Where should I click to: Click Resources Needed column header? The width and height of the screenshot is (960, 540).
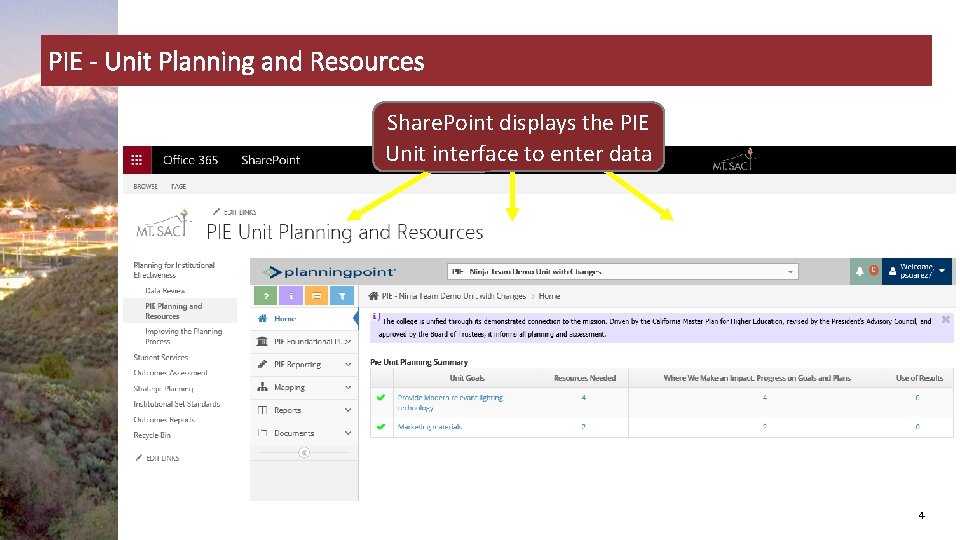point(585,378)
